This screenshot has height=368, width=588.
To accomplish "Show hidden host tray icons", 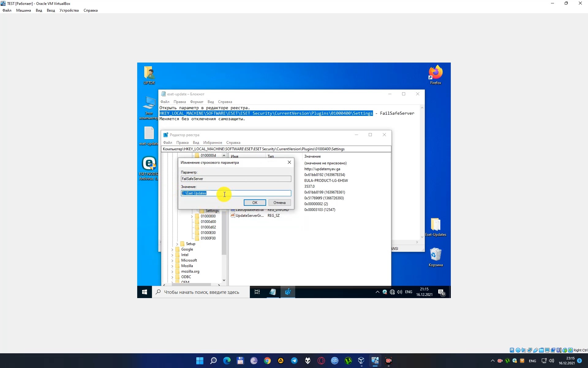I will 492,361.
